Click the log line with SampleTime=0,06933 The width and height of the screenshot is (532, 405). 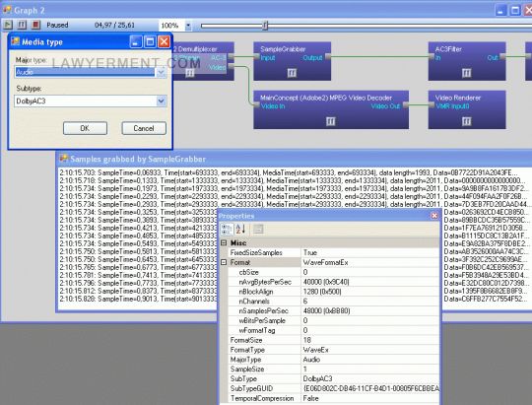288,172
